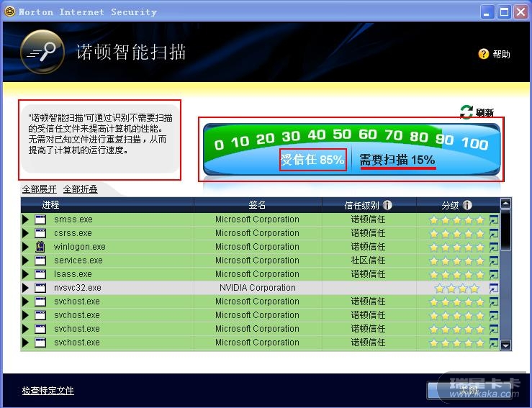532x408 pixels.
Task: Click the Norton Insight magnifier logo
Action: [42, 52]
